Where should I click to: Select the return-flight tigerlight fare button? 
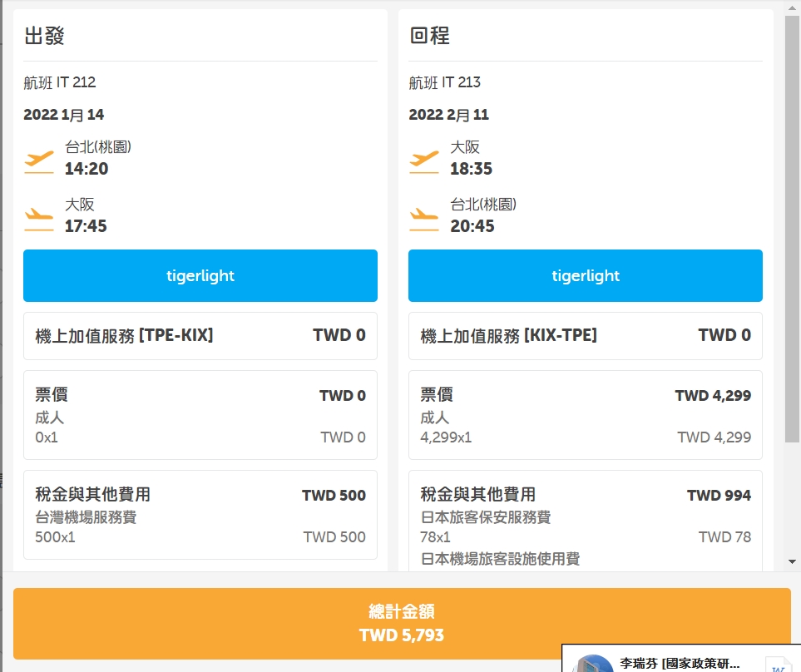[586, 276]
